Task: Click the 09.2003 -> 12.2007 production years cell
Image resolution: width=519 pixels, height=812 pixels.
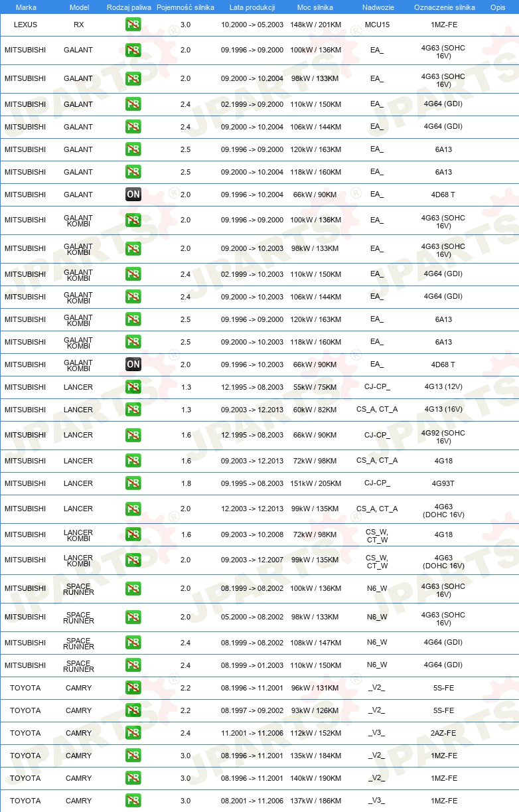Action: click(252, 560)
